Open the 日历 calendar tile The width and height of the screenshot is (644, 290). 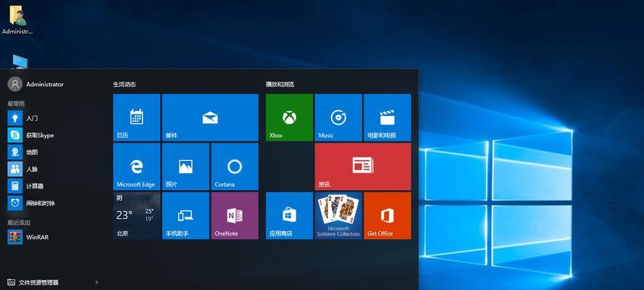[136, 117]
